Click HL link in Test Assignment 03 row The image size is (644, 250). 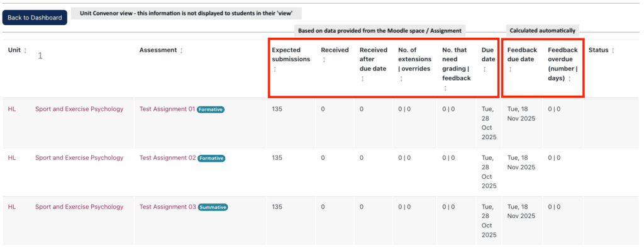[x=12, y=207]
